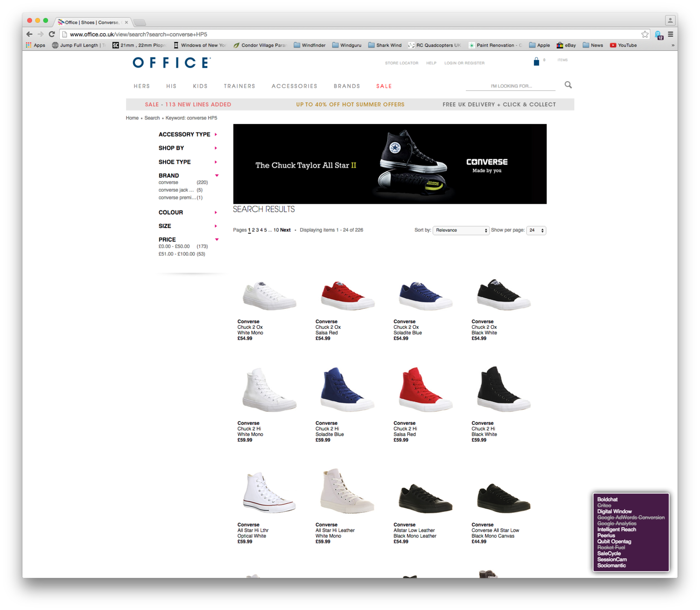Open the Condor Village bookmark
Image resolution: width=700 pixels, height=610 pixels.
[260, 45]
